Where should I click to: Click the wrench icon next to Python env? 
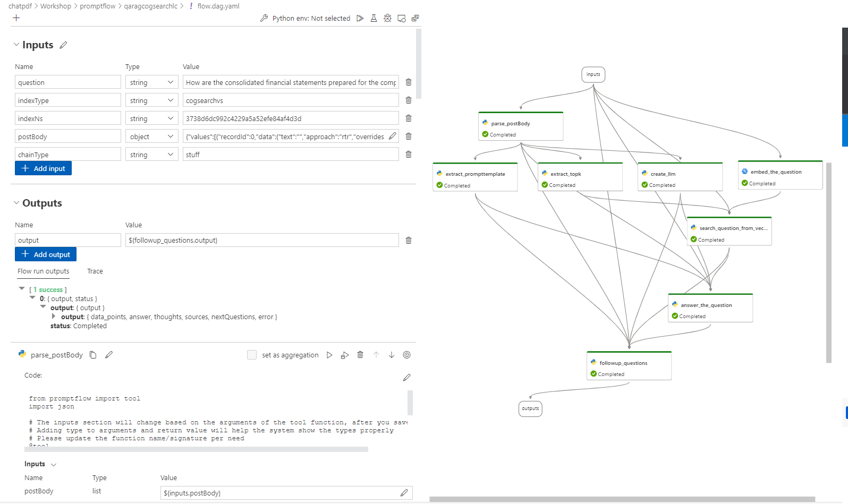(x=264, y=18)
